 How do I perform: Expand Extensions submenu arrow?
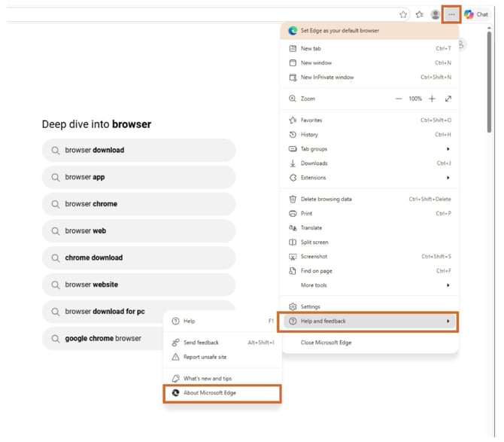pyautogui.click(x=448, y=178)
